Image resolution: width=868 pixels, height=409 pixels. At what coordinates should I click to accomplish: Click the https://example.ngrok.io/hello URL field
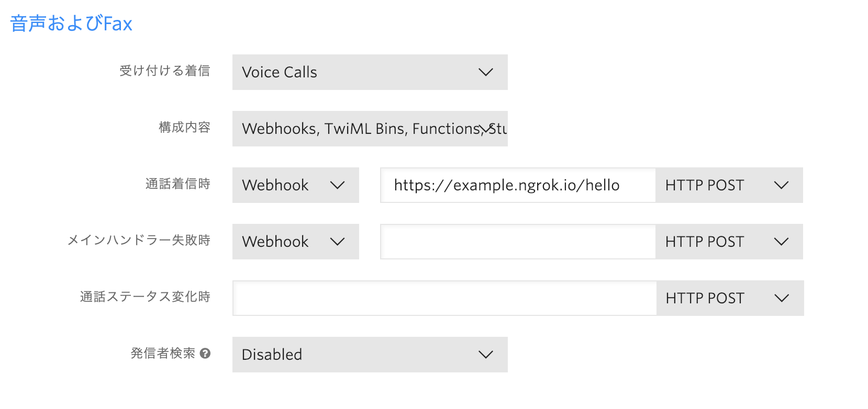tap(518, 185)
